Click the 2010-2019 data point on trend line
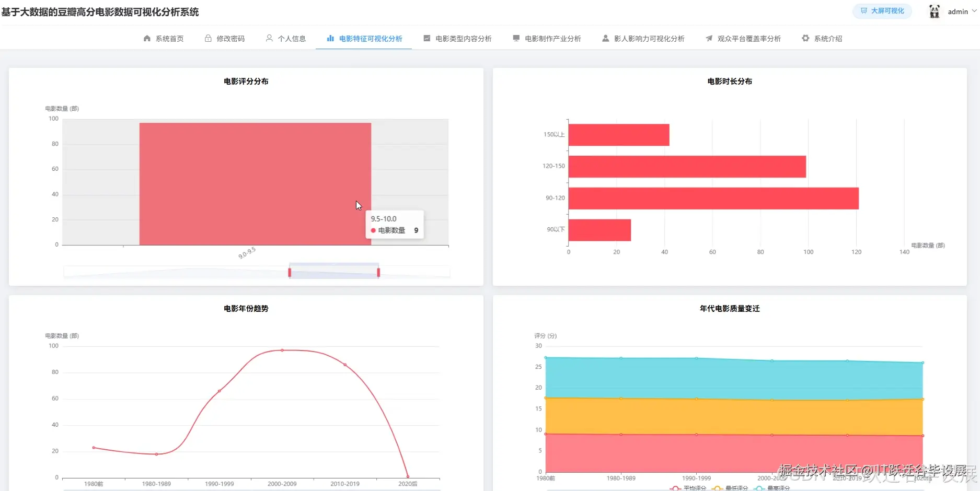This screenshot has width=980, height=491. point(345,365)
